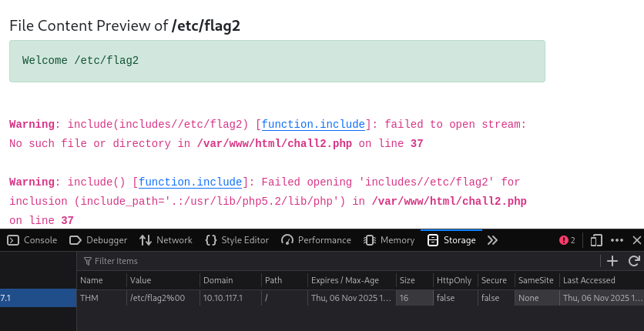Add a new cookie with plus icon
The image size is (644, 331).
pyautogui.click(x=612, y=261)
